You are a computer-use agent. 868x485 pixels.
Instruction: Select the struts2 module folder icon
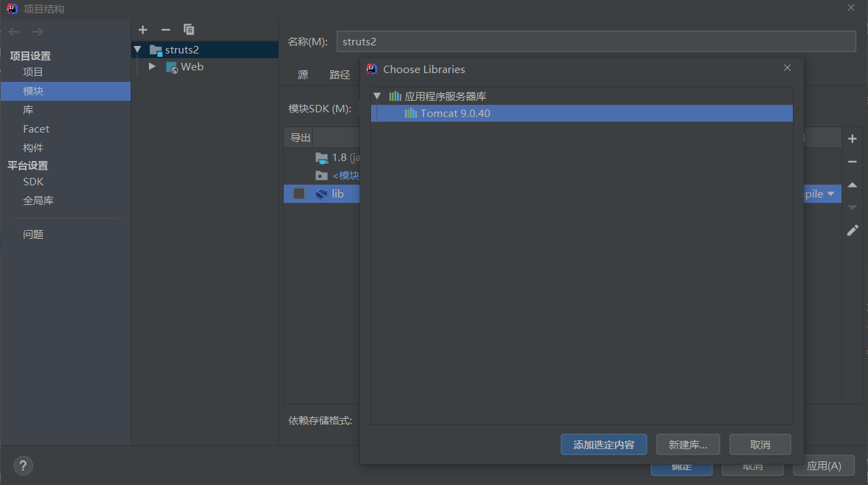click(156, 50)
